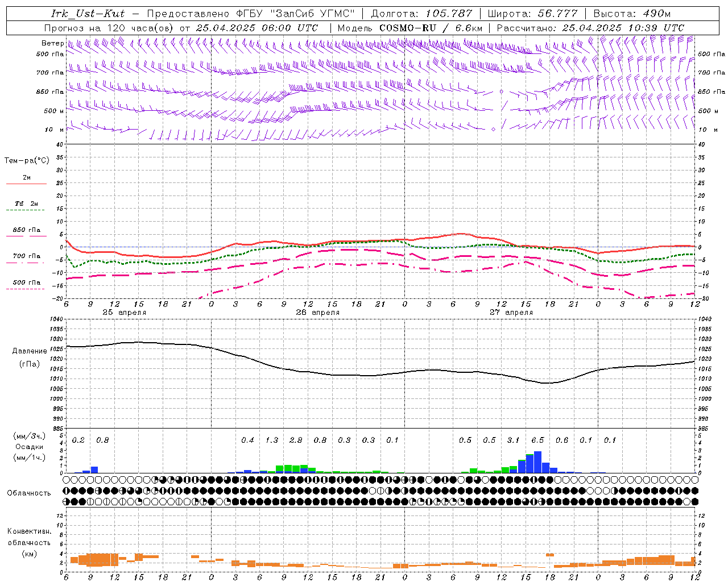Image resolution: width=728 pixels, height=582 pixels.
Task: Click the (мм/1ч.) precipitation unit label
Action: [29, 458]
